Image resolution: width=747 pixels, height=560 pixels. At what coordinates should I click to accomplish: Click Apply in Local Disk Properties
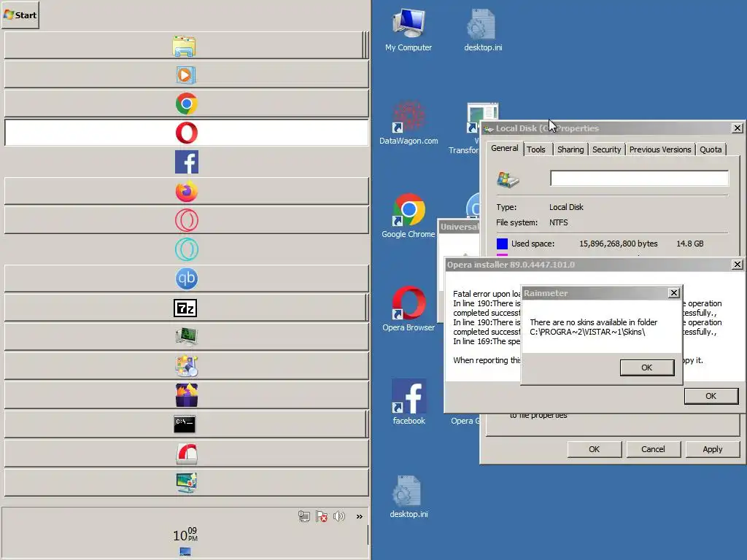pyautogui.click(x=712, y=449)
